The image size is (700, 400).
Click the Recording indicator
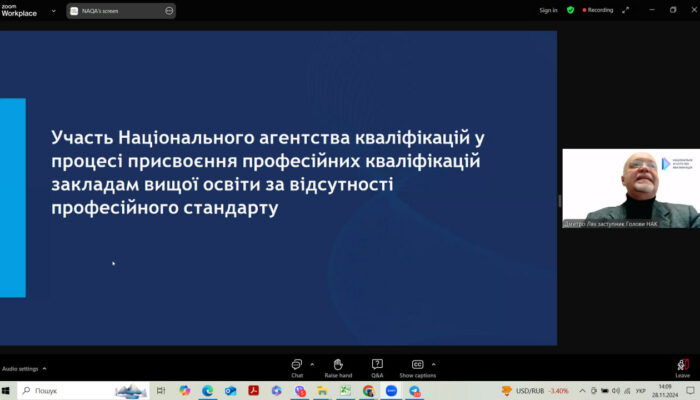point(597,10)
